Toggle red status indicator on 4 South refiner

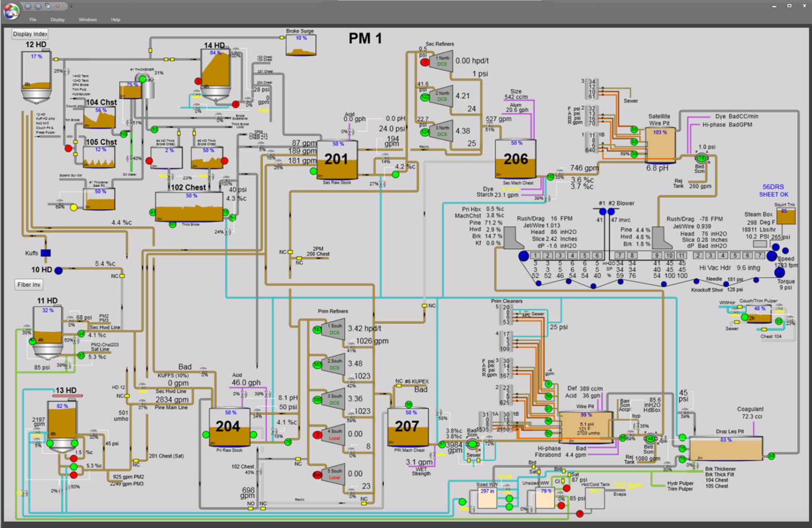[317, 435]
